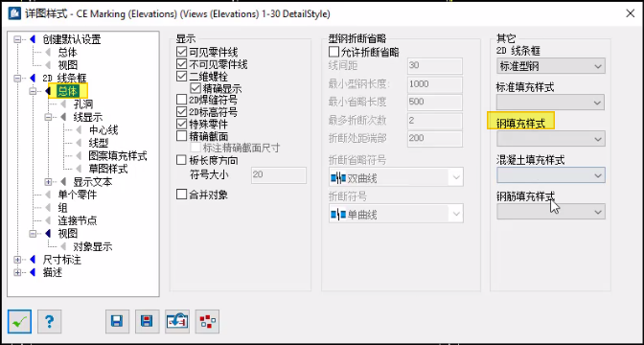Open the 标准填充样式 dropdown
The image size is (644, 345).
point(551,103)
